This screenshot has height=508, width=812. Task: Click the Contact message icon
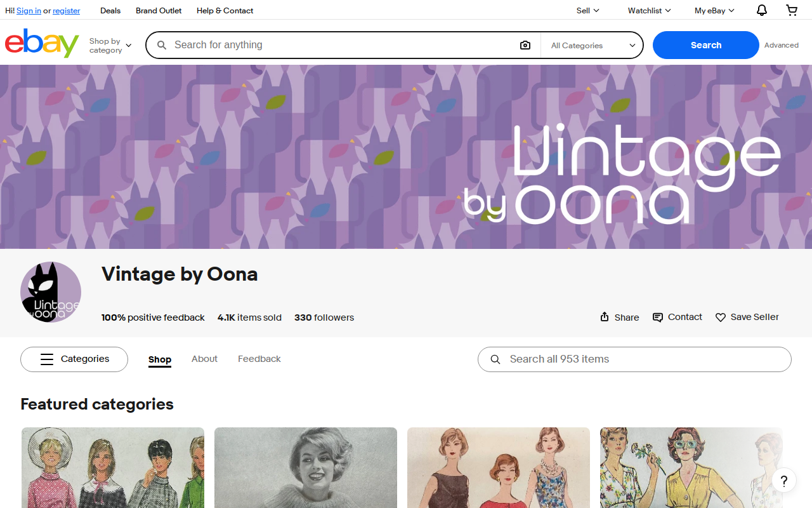[658, 317]
